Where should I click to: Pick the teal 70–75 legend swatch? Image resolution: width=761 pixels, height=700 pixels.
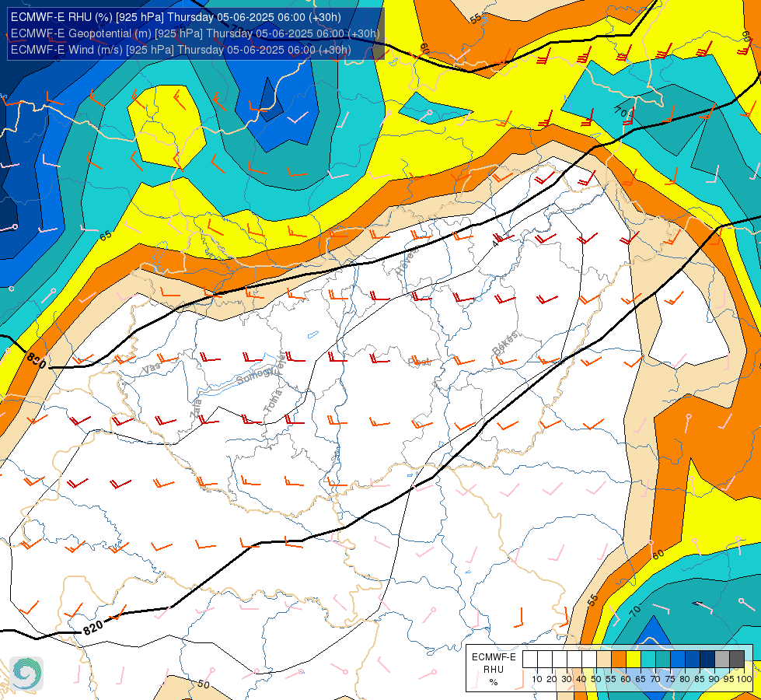663,659
